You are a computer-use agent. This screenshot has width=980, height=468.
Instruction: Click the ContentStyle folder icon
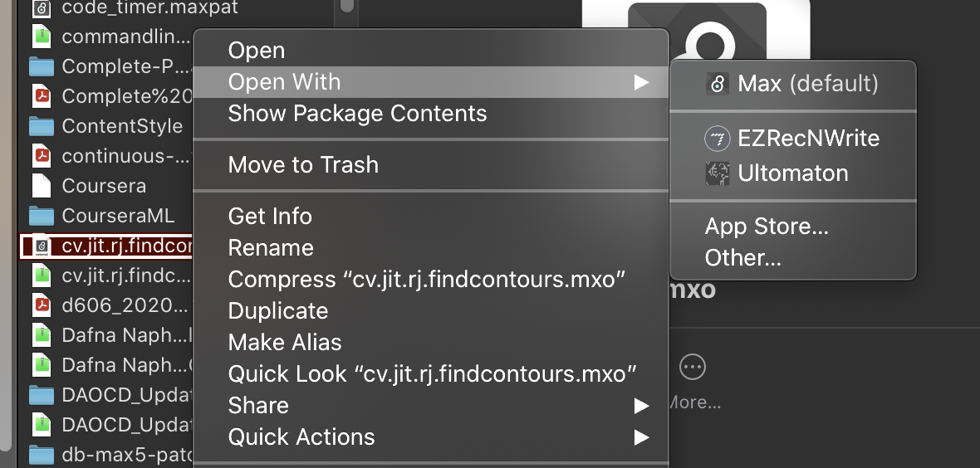(x=42, y=126)
